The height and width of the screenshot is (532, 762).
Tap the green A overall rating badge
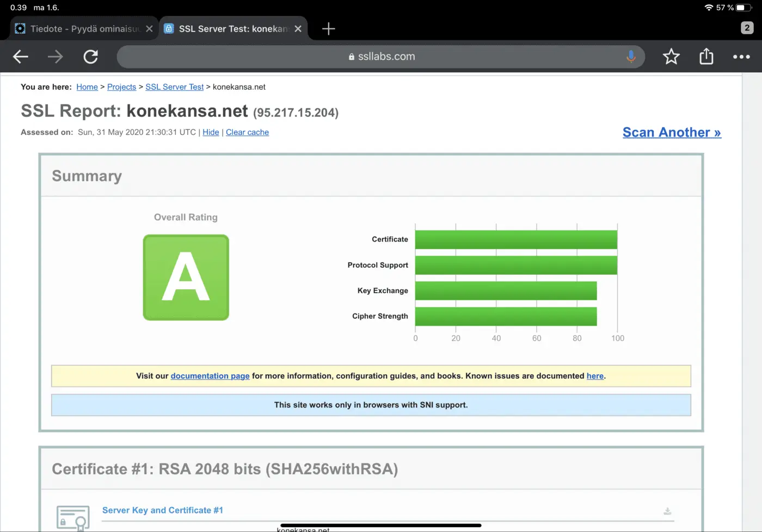coord(186,277)
